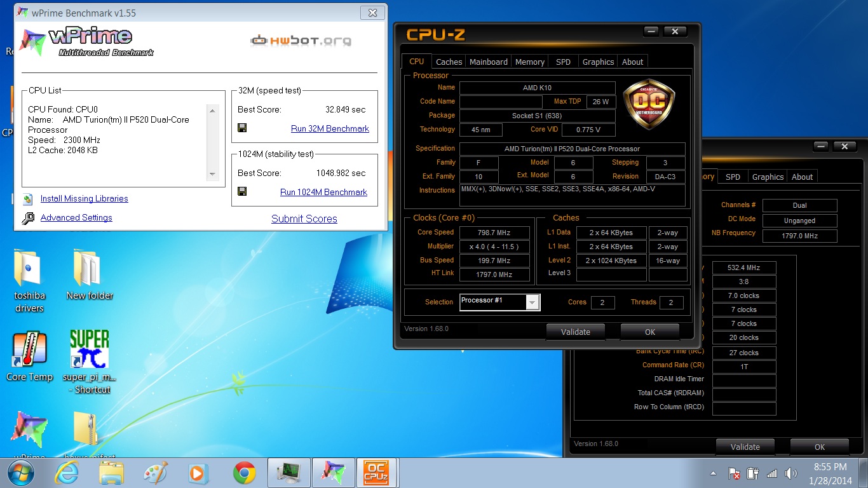Viewport: 868px width, 488px height.
Task: Click the Install Missing Libraries icon
Action: click(x=28, y=199)
